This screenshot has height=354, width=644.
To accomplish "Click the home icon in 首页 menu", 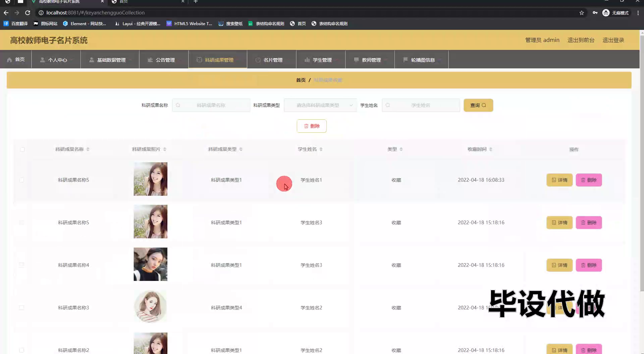I will click(x=9, y=60).
